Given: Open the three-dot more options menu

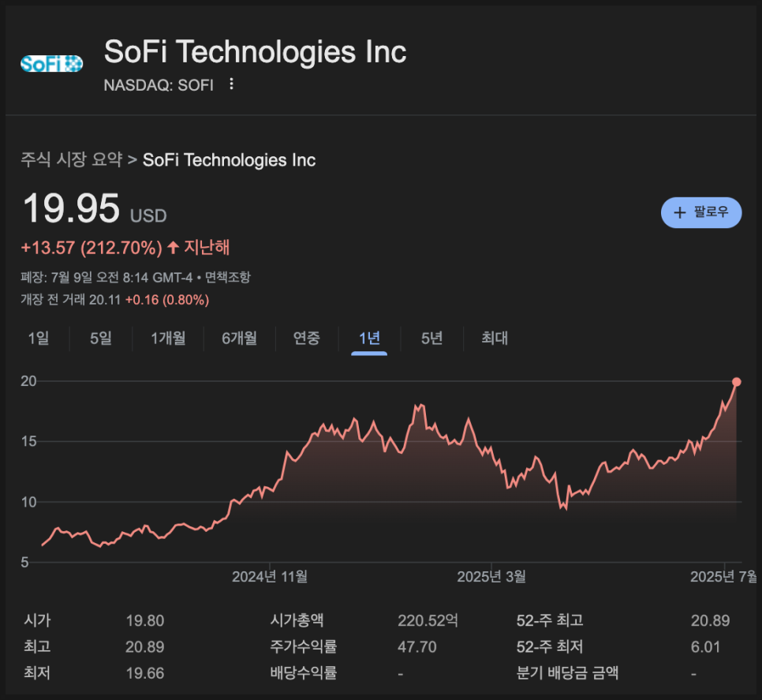Looking at the screenshot, I should pyautogui.click(x=231, y=84).
